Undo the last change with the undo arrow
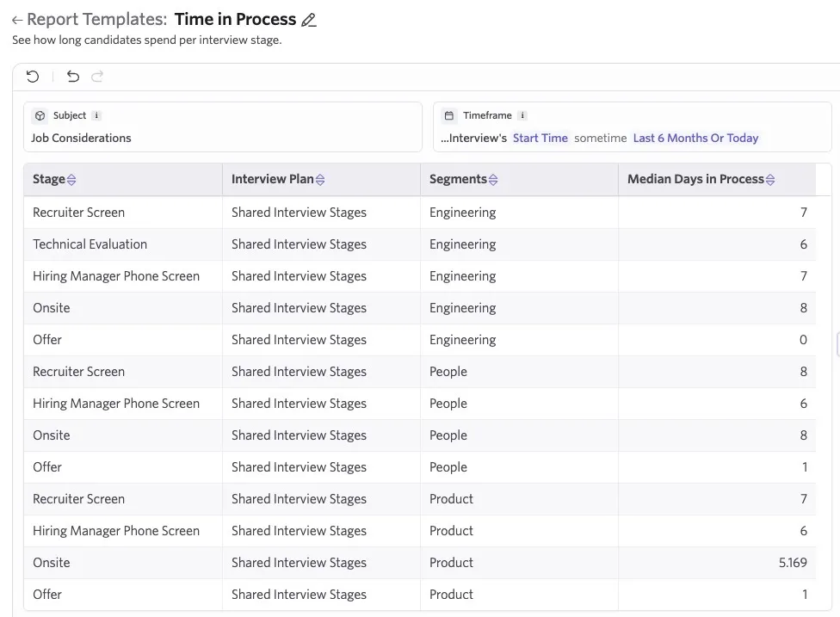 [73, 77]
